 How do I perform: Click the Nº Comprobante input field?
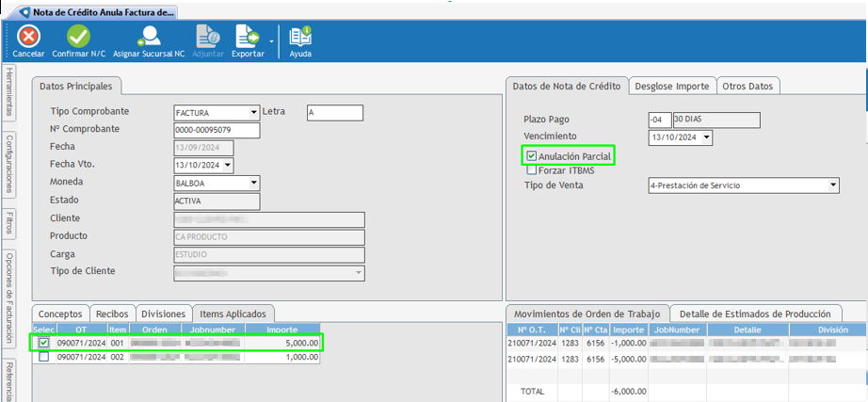(x=217, y=130)
